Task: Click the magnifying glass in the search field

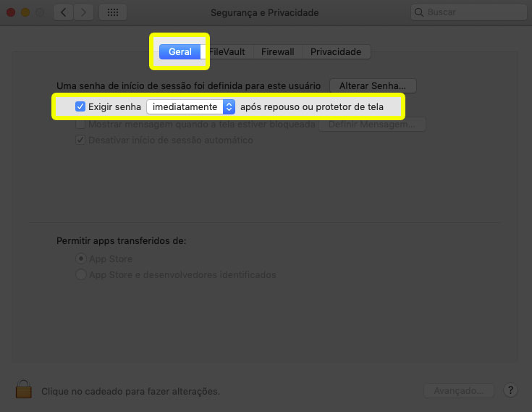Action: [x=420, y=13]
